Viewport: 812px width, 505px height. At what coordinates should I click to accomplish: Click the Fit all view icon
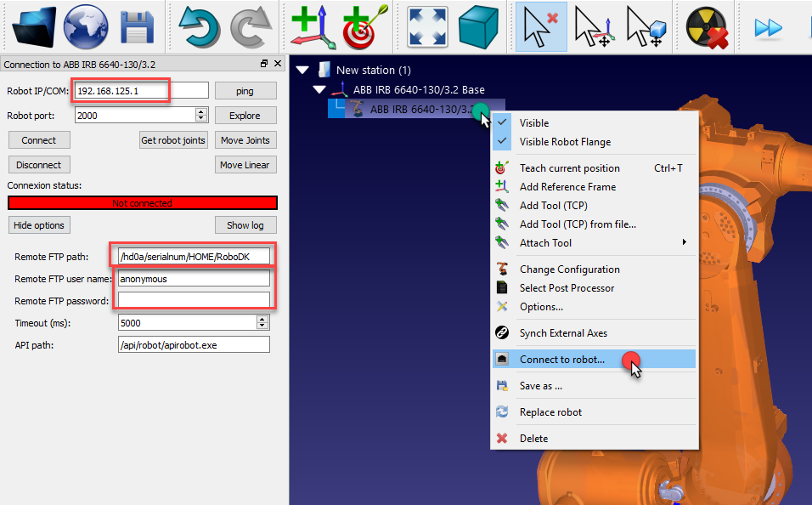428,26
